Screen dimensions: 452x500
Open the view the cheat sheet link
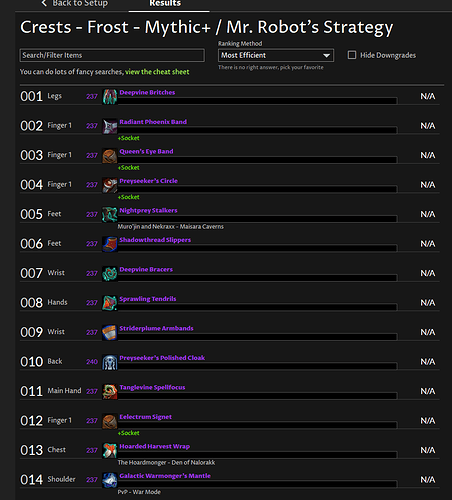pyautogui.click(x=157, y=72)
